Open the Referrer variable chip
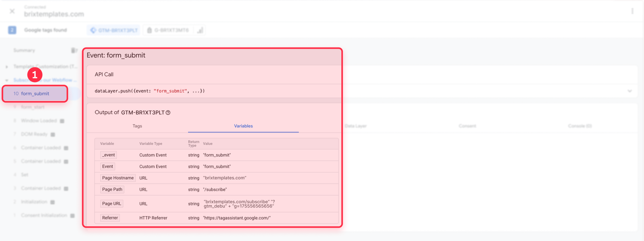This screenshot has width=644, height=241. [x=110, y=218]
